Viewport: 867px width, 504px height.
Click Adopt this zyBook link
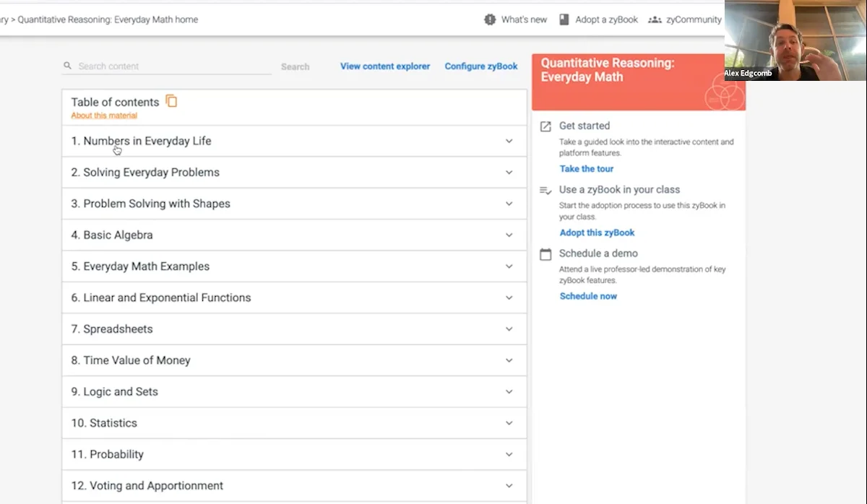(598, 233)
